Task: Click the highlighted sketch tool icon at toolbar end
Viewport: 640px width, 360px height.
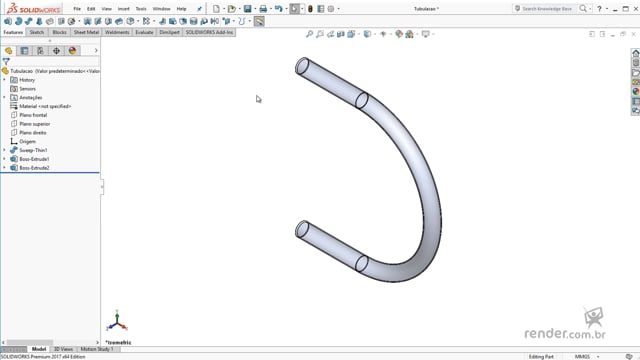Action: pos(259,21)
